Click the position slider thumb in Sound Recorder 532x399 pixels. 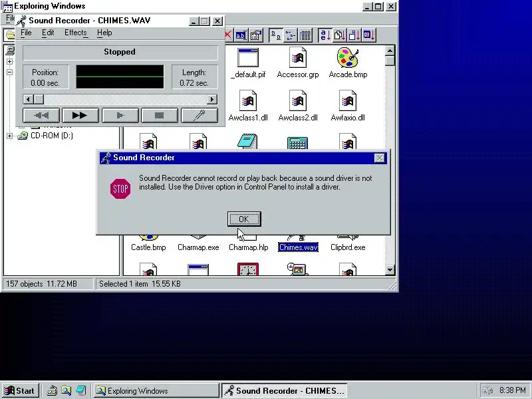(39, 99)
